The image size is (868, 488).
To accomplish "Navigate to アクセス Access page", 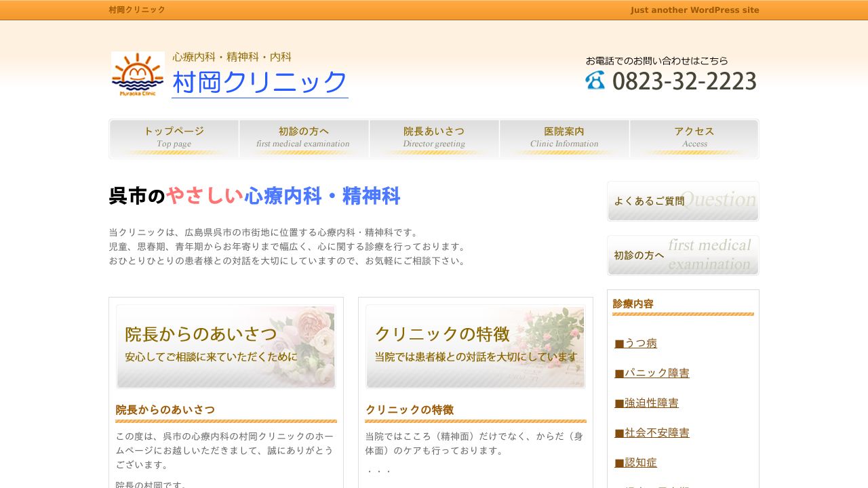I will (x=694, y=139).
